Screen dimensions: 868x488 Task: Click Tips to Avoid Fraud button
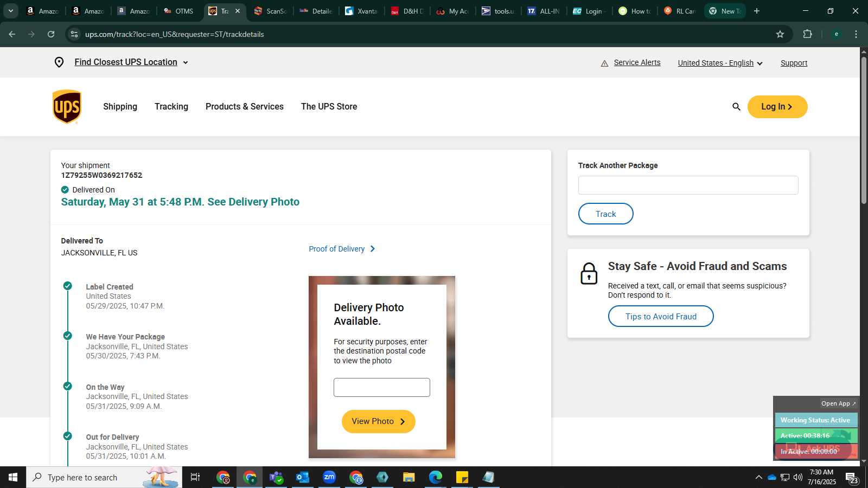tap(661, 316)
